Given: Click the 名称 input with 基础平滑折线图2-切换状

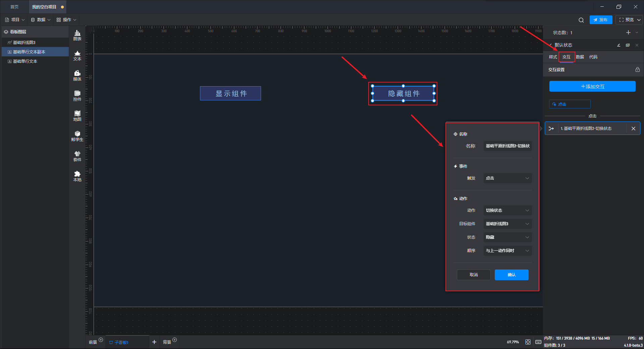Looking at the screenshot, I should (507, 146).
